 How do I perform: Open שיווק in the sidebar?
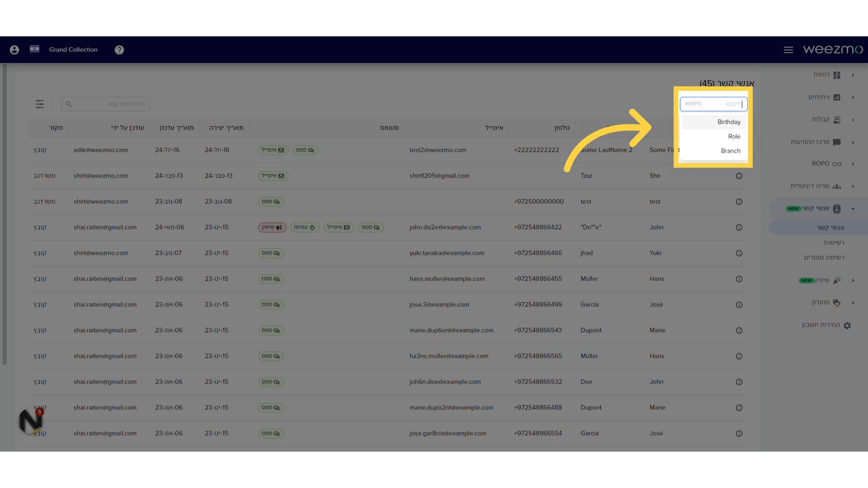(x=822, y=280)
